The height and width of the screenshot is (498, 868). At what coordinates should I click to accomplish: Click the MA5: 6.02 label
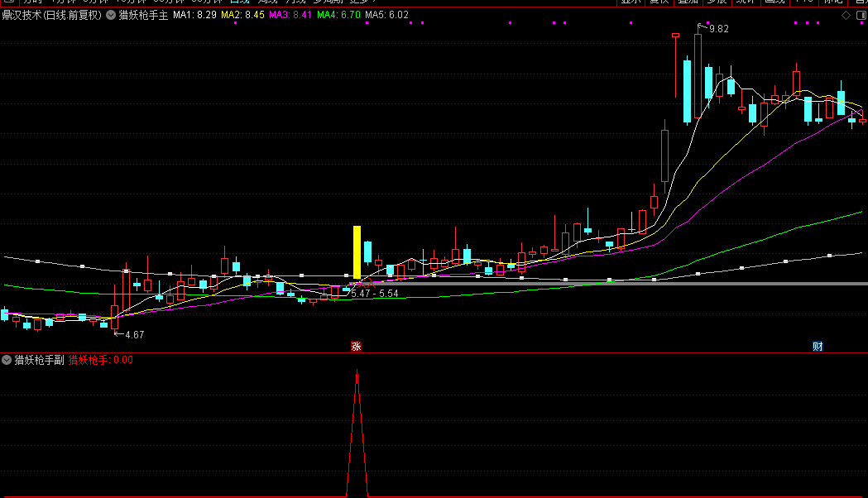386,15
